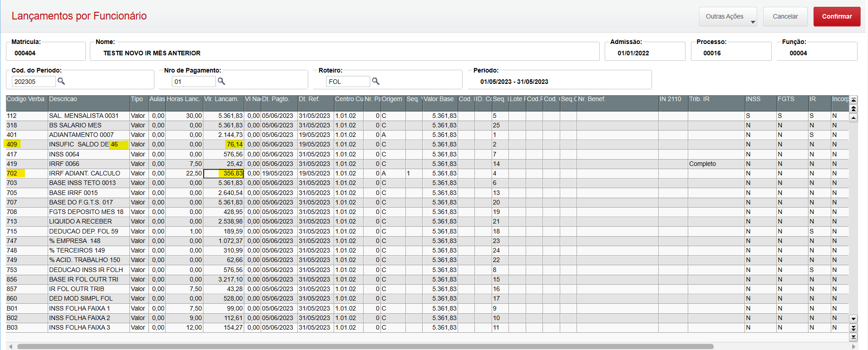Screen dimensions: 868x350
Task: Jump to first grid row button
Action: pyautogui.click(x=853, y=100)
